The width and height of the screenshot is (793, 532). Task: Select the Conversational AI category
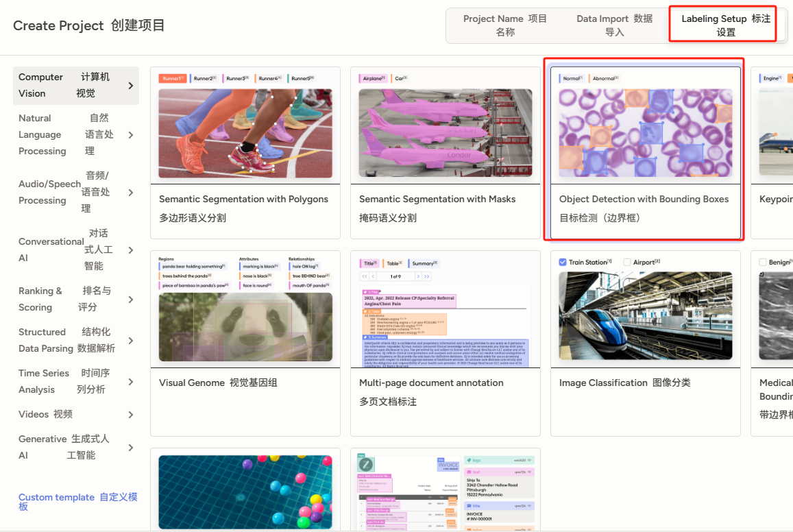[x=76, y=250]
